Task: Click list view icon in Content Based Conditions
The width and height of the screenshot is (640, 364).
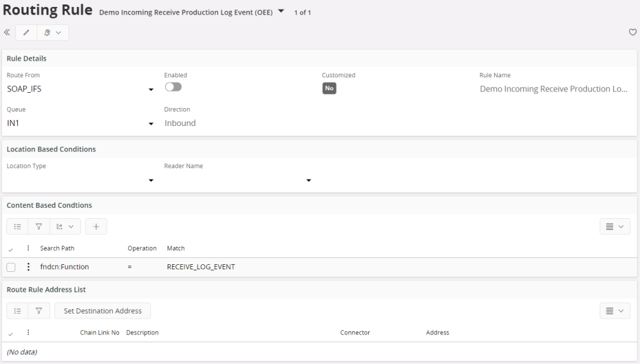Action: coord(17,226)
